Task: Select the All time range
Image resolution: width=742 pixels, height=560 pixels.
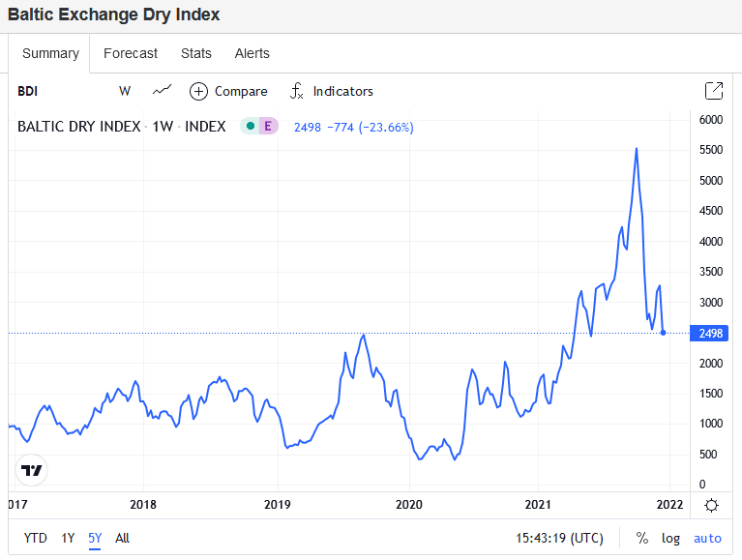Action: [x=122, y=538]
